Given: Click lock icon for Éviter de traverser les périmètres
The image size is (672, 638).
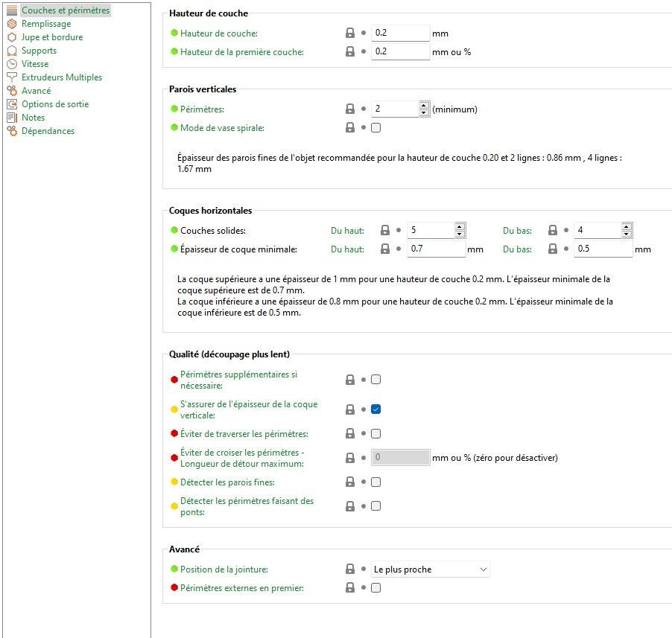Looking at the screenshot, I should click(x=350, y=434).
